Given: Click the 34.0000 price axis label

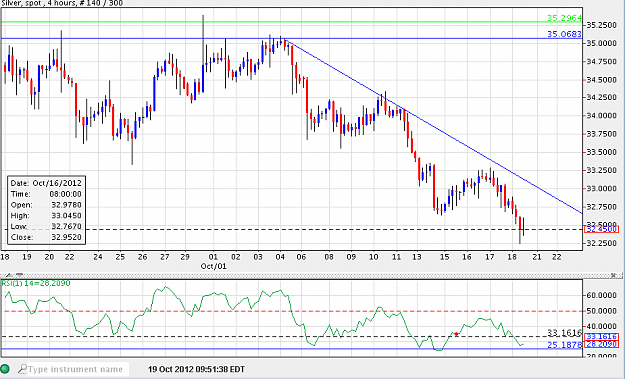Looking at the screenshot, I should click(601, 116).
